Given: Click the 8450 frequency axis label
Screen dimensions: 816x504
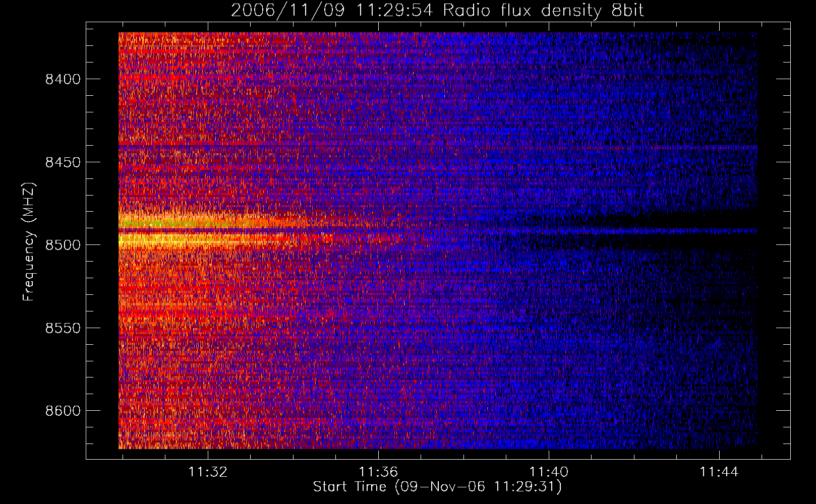Looking at the screenshot, I should [63, 162].
